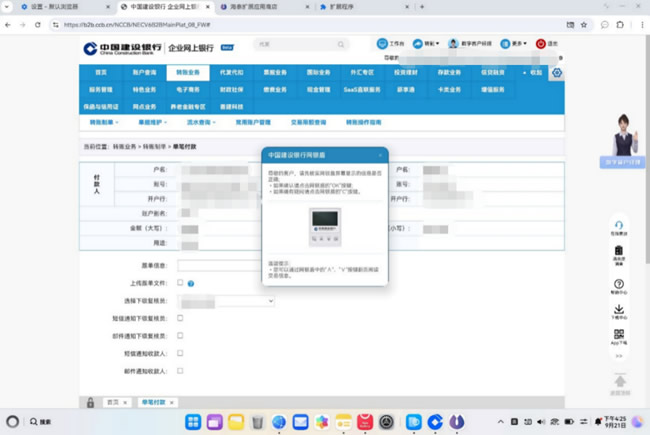
Task: Open the 账户查询 navigation menu item
Action: [144, 73]
